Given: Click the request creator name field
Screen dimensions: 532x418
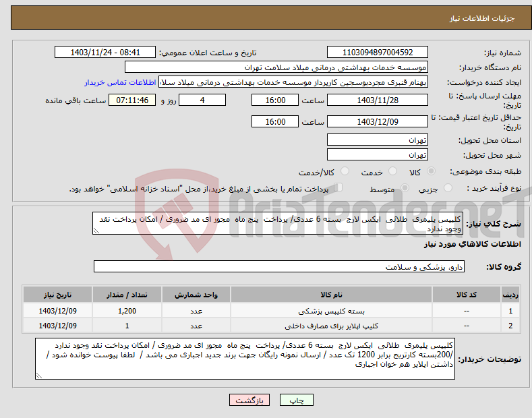Looking at the screenshot, I should [x=293, y=82].
